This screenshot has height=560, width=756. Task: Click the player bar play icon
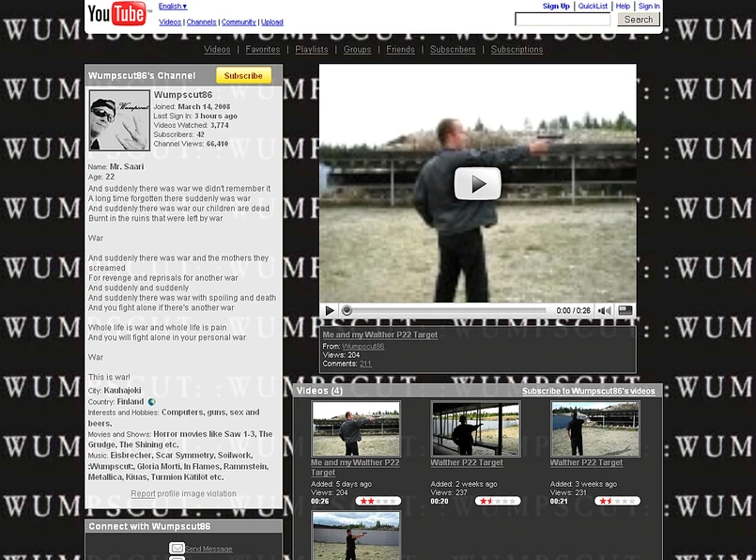330,311
